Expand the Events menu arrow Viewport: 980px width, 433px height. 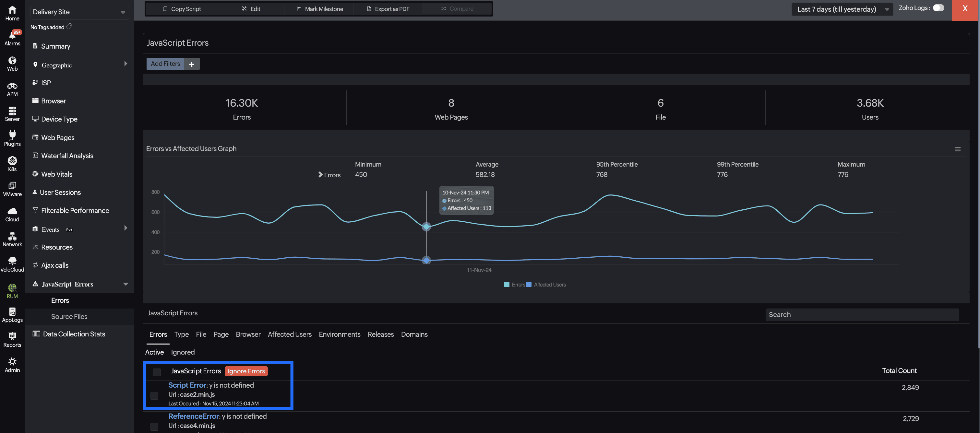coord(125,228)
